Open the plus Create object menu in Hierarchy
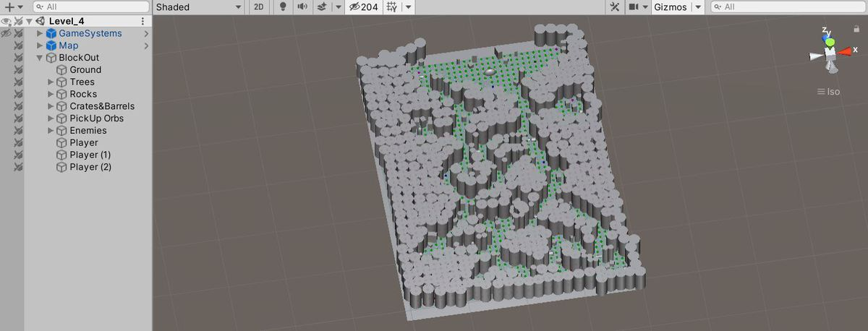Screen dimensions: 868x331 click(14, 7)
